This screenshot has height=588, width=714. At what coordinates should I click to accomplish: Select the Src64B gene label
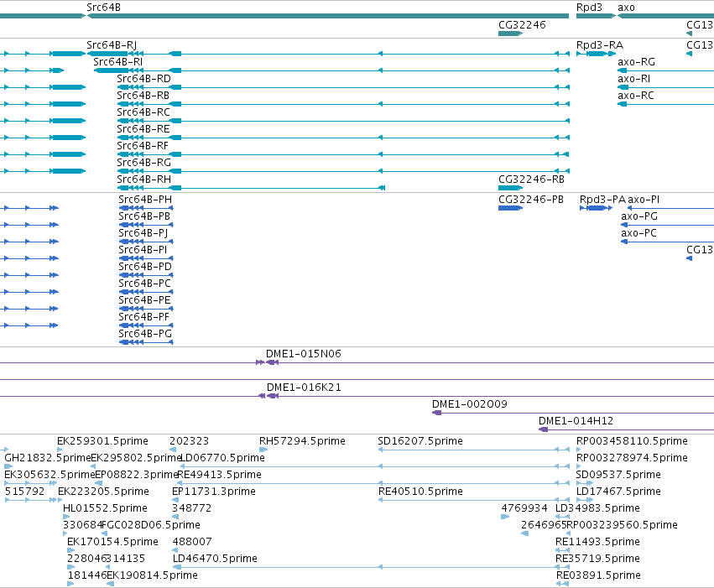coord(103,8)
